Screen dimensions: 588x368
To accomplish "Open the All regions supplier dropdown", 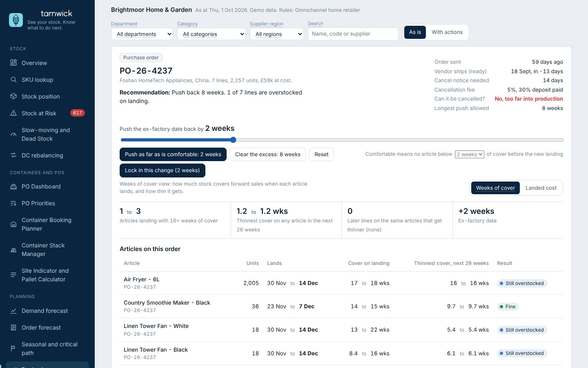I will (277, 34).
